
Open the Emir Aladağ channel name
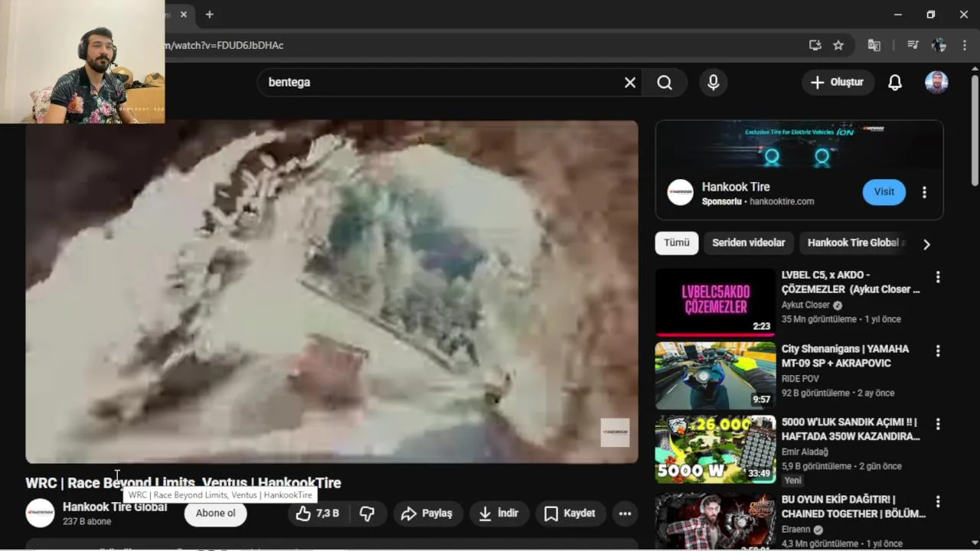[x=805, y=452]
